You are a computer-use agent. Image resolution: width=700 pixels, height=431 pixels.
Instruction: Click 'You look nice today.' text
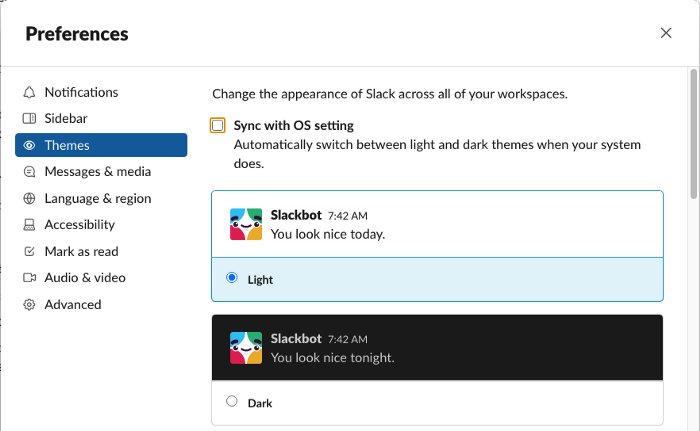[328, 234]
